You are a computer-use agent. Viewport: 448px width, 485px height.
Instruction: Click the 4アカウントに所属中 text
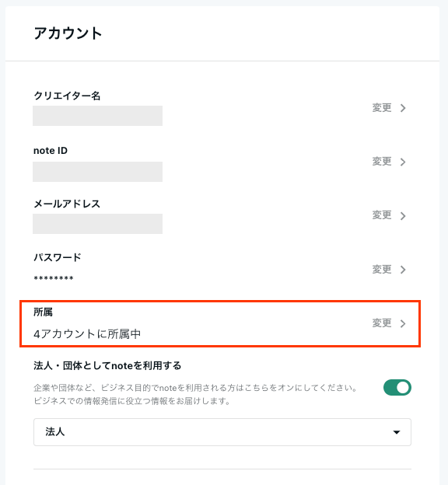tap(87, 334)
